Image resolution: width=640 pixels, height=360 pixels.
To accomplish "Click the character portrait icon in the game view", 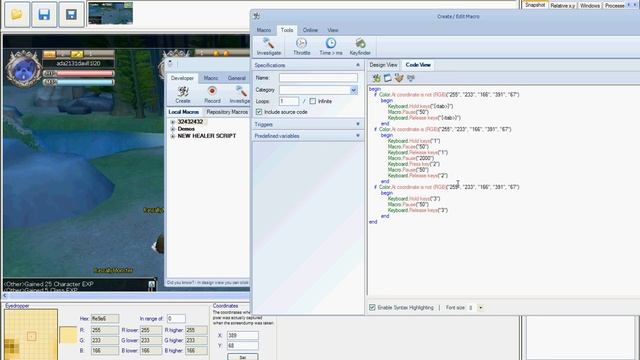I will (23, 69).
